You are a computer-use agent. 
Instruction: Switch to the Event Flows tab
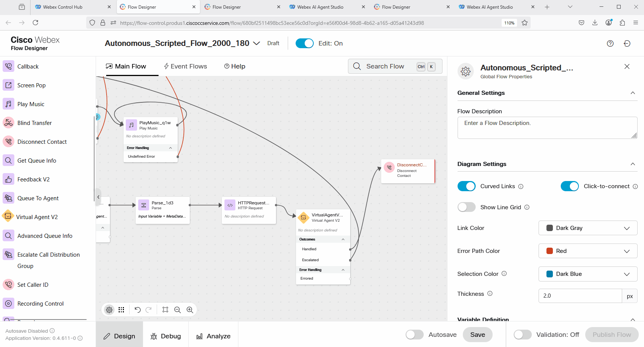[x=185, y=66]
